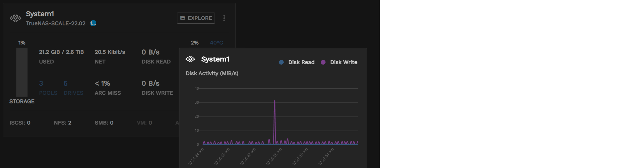
Task: Click the Disk Read 0 B/s stat
Action: (x=151, y=52)
